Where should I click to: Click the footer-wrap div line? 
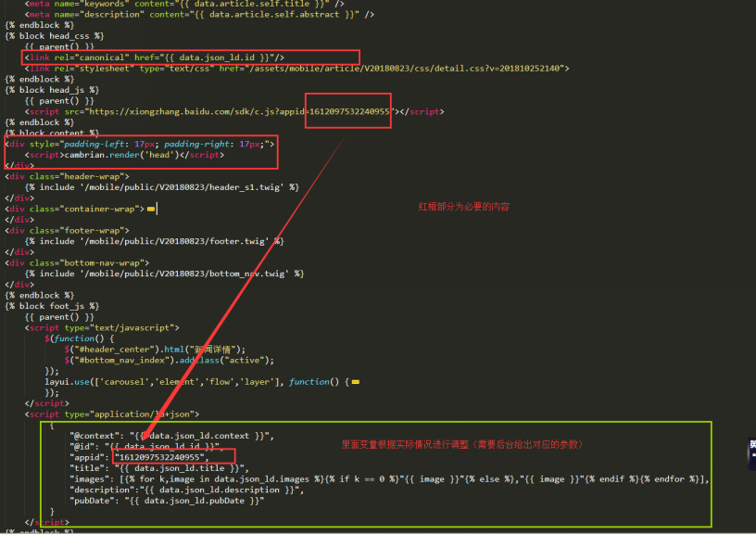tap(67, 231)
